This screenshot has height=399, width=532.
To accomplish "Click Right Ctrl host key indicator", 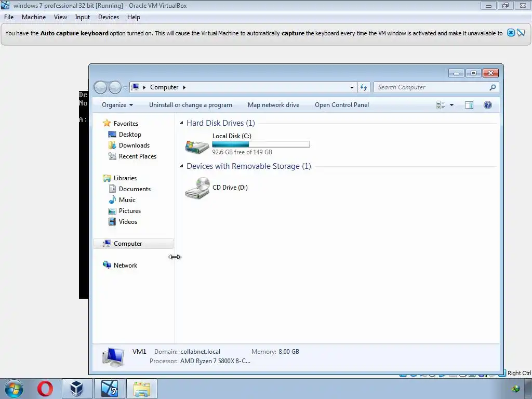I will [x=519, y=373].
